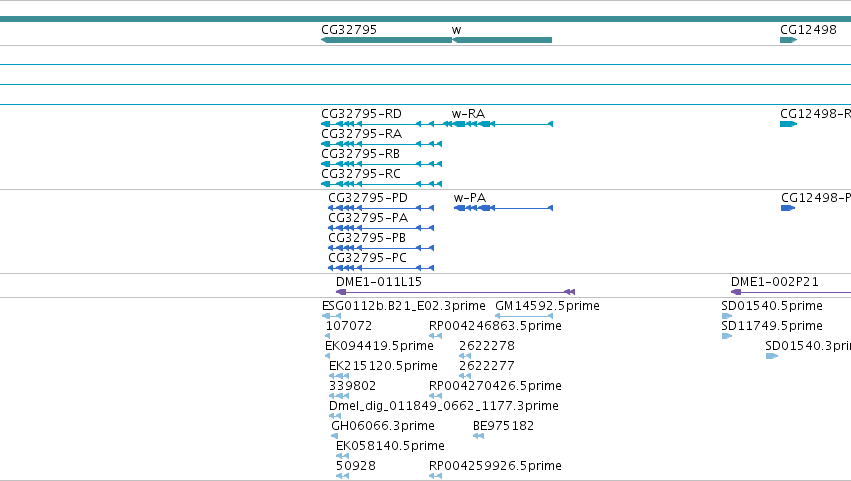The width and height of the screenshot is (851, 481).
Task: Select the CG12498 gene label
Action: tap(808, 30)
